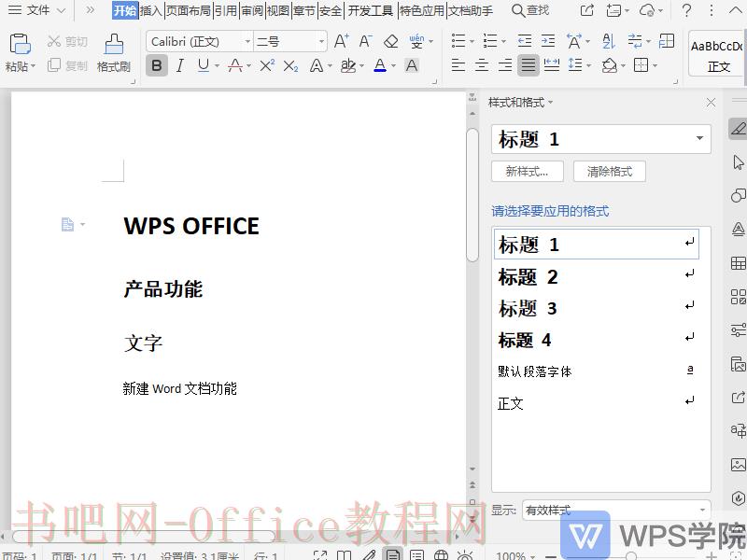This screenshot has height=560, width=747.
Task: Click the Copy icon
Action: [54, 64]
